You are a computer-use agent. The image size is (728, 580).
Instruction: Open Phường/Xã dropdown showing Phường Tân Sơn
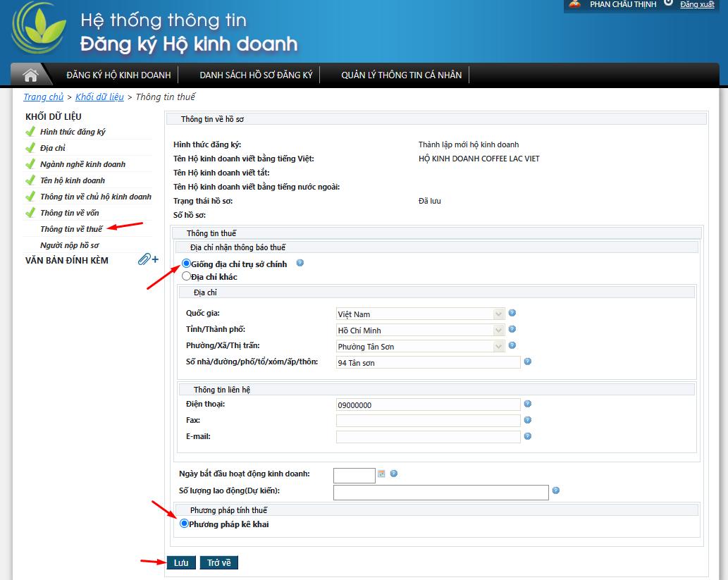pyautogui.click(x=420, y=347)
